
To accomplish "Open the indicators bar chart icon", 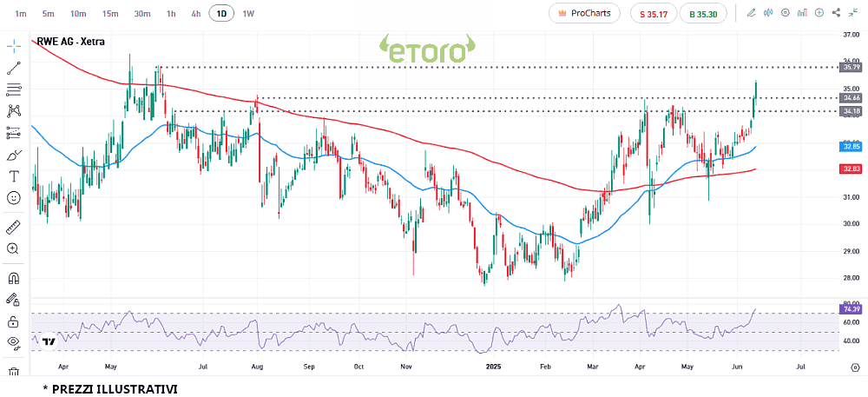I will (x=802, y=13).
